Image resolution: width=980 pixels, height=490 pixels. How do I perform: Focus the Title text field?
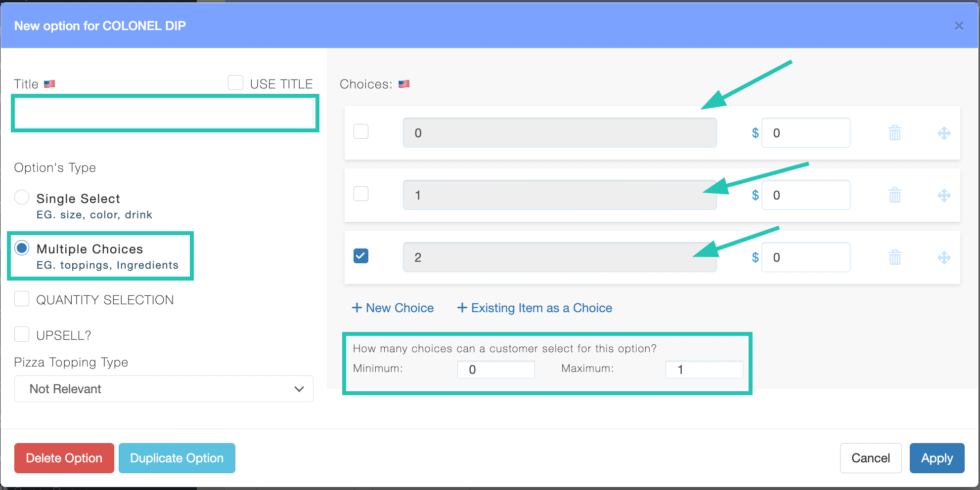pyautogui.click(x=165, y=113)
